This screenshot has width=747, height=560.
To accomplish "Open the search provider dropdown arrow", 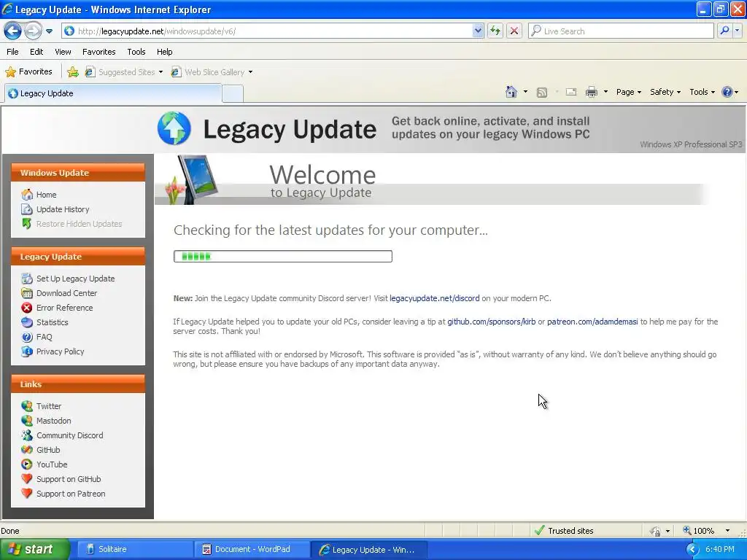I will (x=738, y=31).
